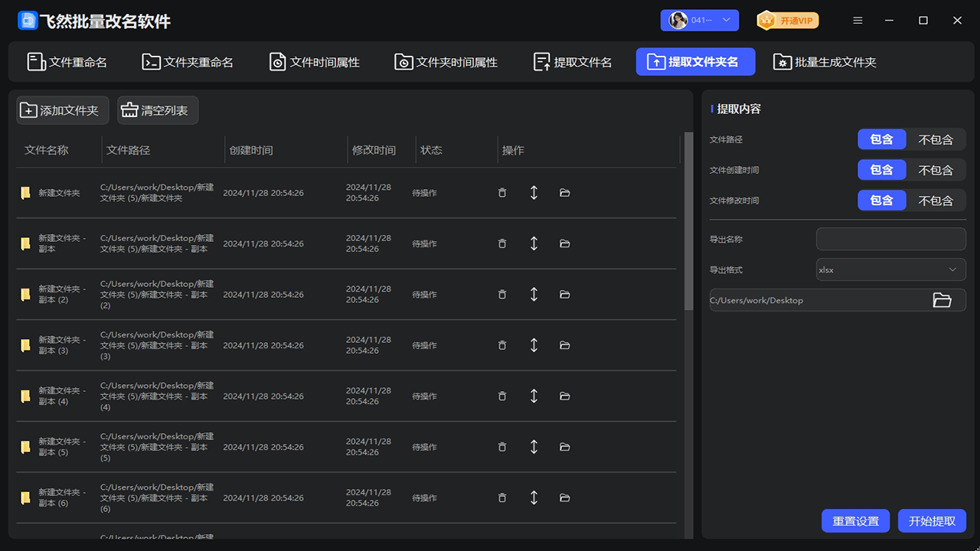This screenshot has width=980, height=551.
Task: Click the trash icon for 副本 (5) row
Action: coord(502,447)
